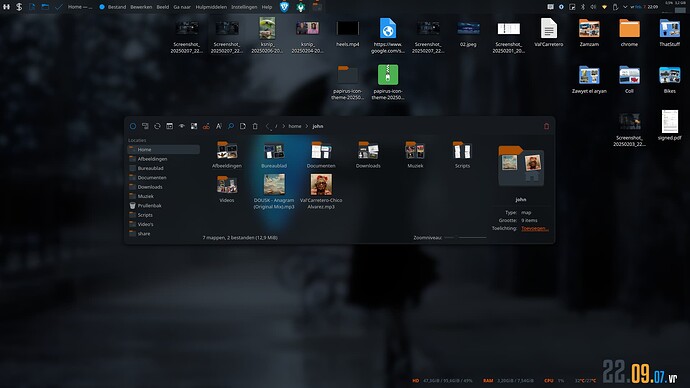Click the search magnifier icon in toolbar

[231, 126]
